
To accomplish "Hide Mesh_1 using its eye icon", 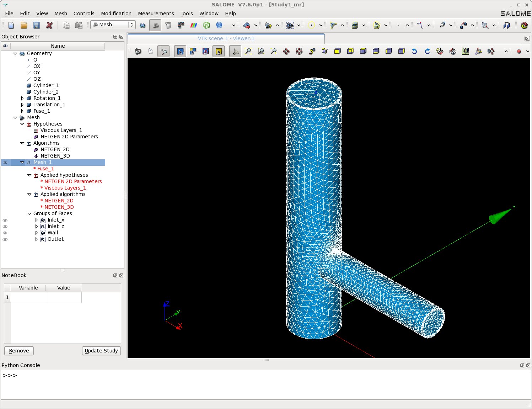I will 5,163.
